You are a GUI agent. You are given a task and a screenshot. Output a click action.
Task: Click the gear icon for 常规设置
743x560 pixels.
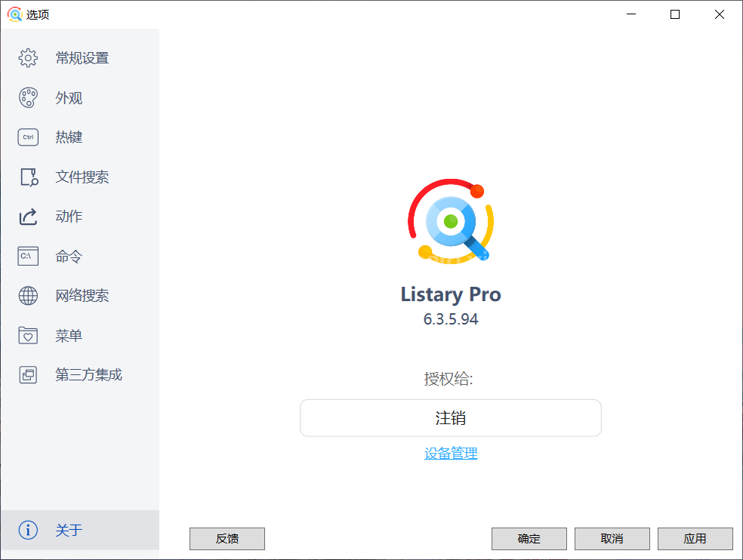click(28, 58)
